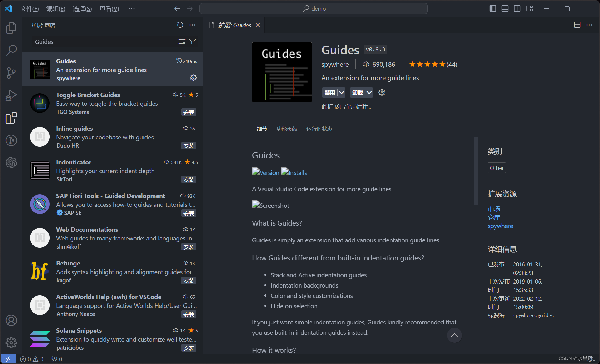This screenshot has height=364, width=600.
Task: Open views and more actions in Extensions sidebar
Action: click(193, 25)
